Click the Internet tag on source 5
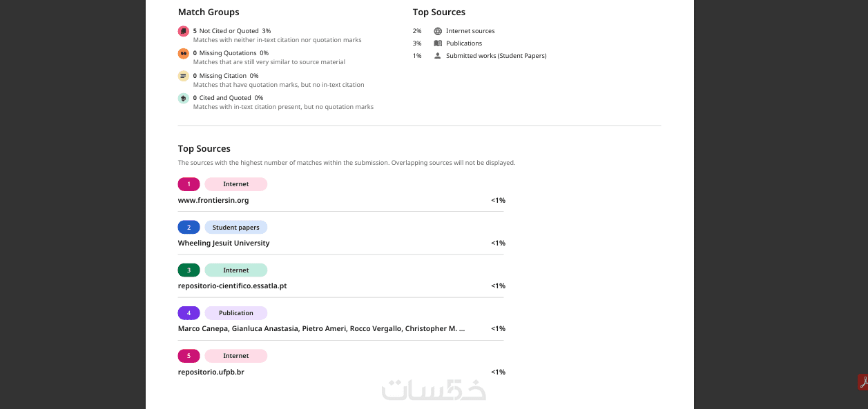The image size is (868, 409). pyautogui.click(x=235, y=356)
